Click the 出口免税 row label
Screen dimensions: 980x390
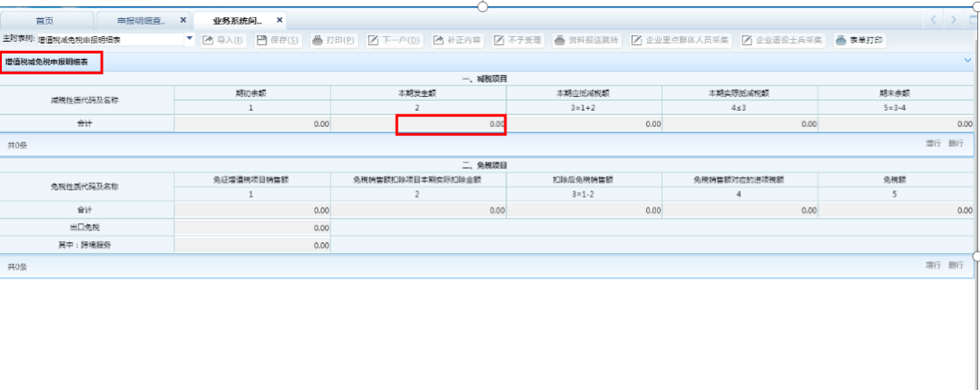(x=87, y=229)
